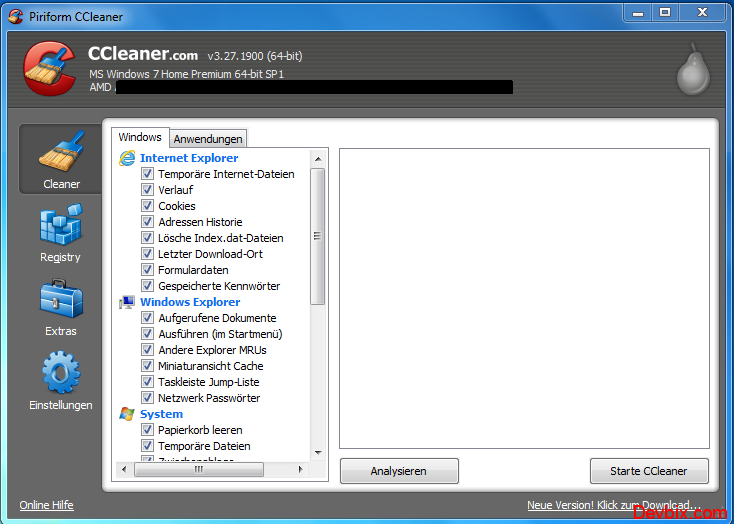
Task: Click the vertical scrollbar thumb
Action: pos(318,236)
